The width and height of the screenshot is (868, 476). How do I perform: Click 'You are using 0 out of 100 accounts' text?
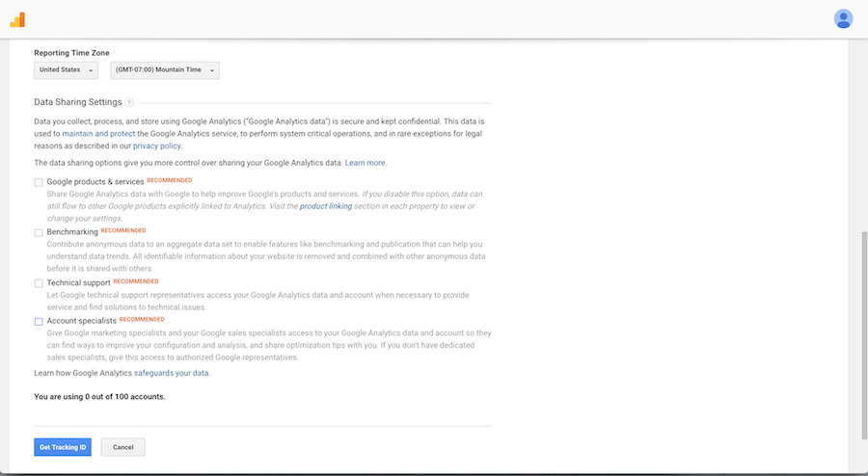tap(99, 397)
